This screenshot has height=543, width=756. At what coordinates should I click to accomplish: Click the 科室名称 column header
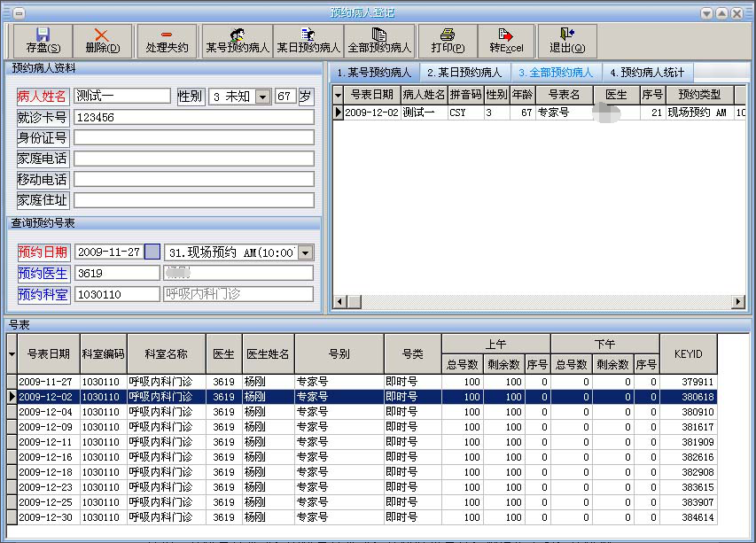click(x=167, y=354)
